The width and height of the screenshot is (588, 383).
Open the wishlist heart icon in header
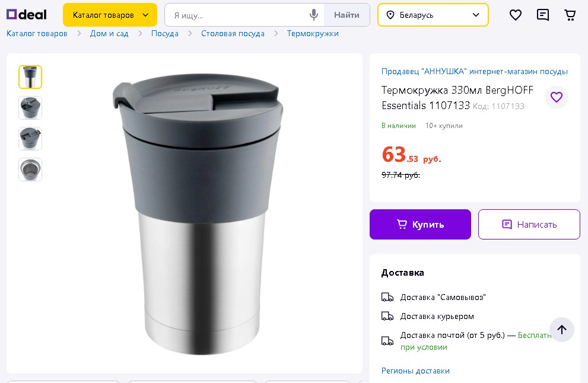pyautogui.click(x=515, y=15)
